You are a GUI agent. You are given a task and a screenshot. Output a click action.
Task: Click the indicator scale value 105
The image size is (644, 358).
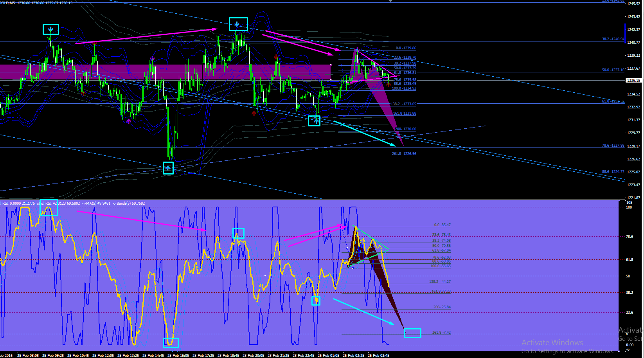coord(629,203)
